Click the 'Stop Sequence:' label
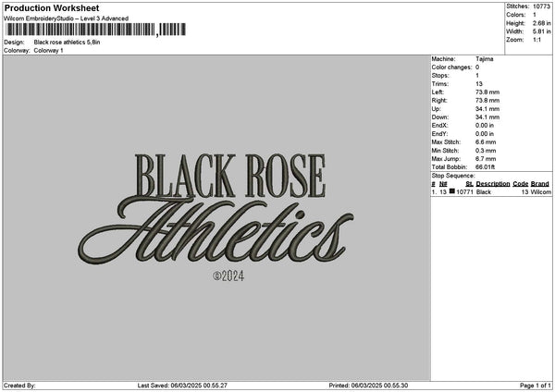This screenshot has height=392, width=555. pos(453,176)
